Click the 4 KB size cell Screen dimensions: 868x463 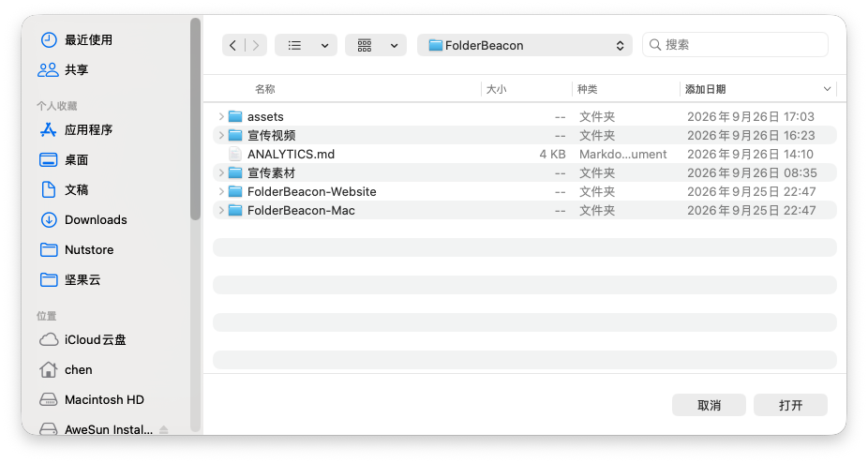tap(552, 154)
